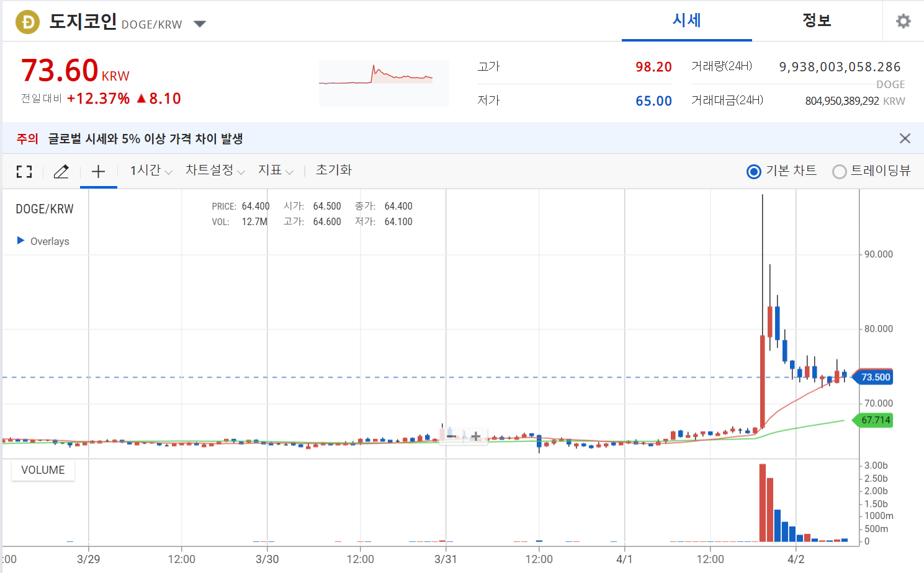Click the Dogecoin coin logo icon
This screenshot has width=924, height=573.
coord(27,22)
